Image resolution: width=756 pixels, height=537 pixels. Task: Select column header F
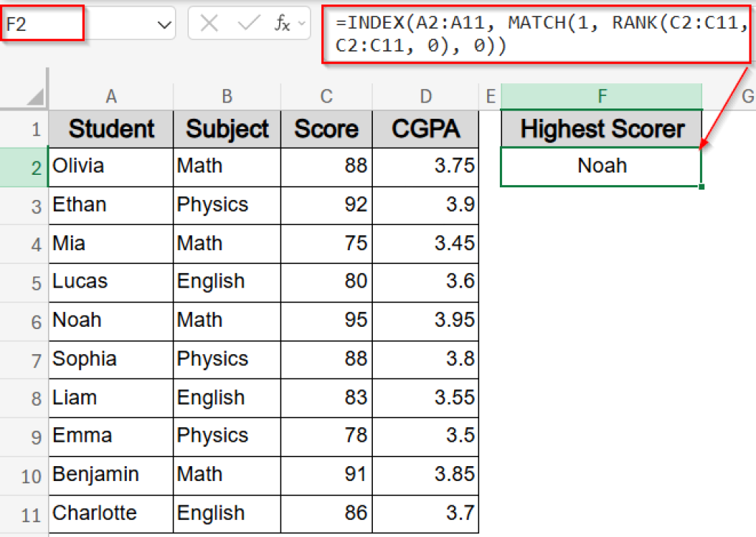(x=602, y=96)
